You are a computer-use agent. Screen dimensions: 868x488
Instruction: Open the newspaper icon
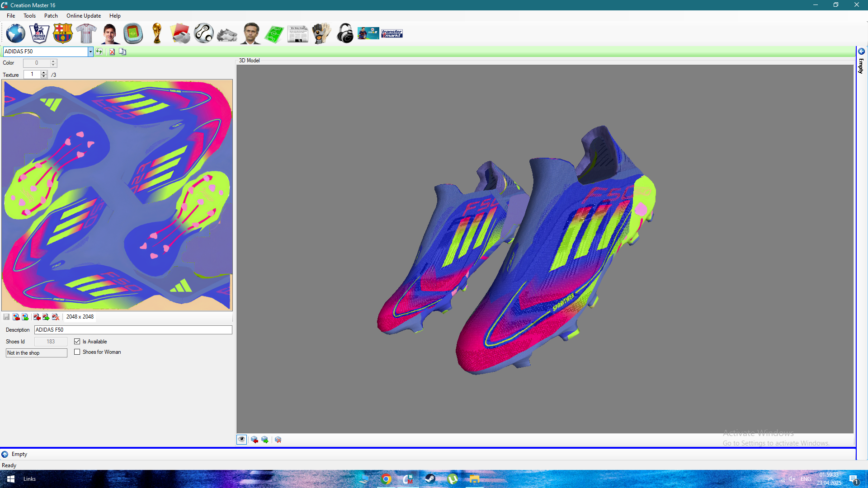[x=298, y=34]
